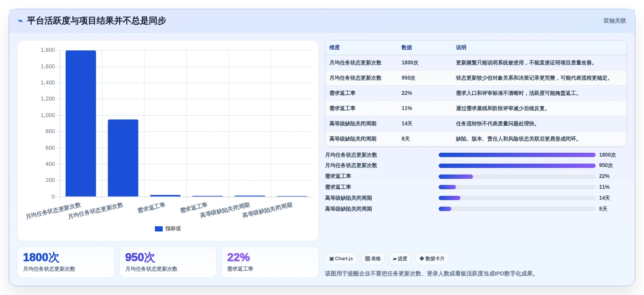644x295 pixels.
Task: Click the 1,400 y-axis label
Action: point(48,83)
